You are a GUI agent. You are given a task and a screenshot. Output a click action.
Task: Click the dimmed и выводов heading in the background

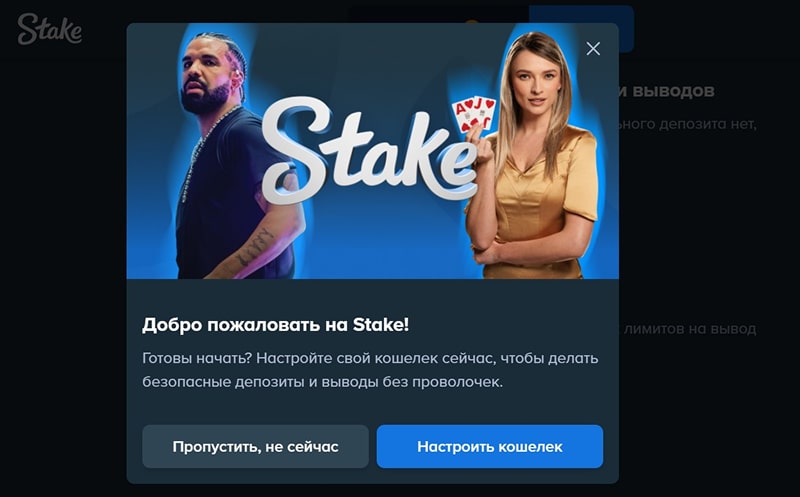click(x=667, y=91)
